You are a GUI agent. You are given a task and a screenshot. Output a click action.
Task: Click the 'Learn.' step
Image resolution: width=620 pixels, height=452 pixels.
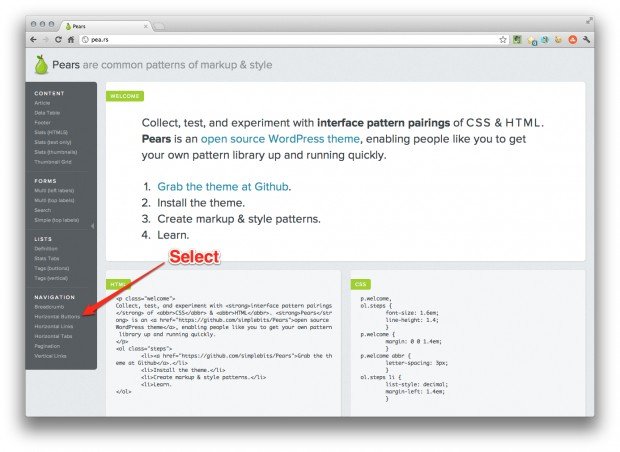pyautogui.click(x=173, y=235)
